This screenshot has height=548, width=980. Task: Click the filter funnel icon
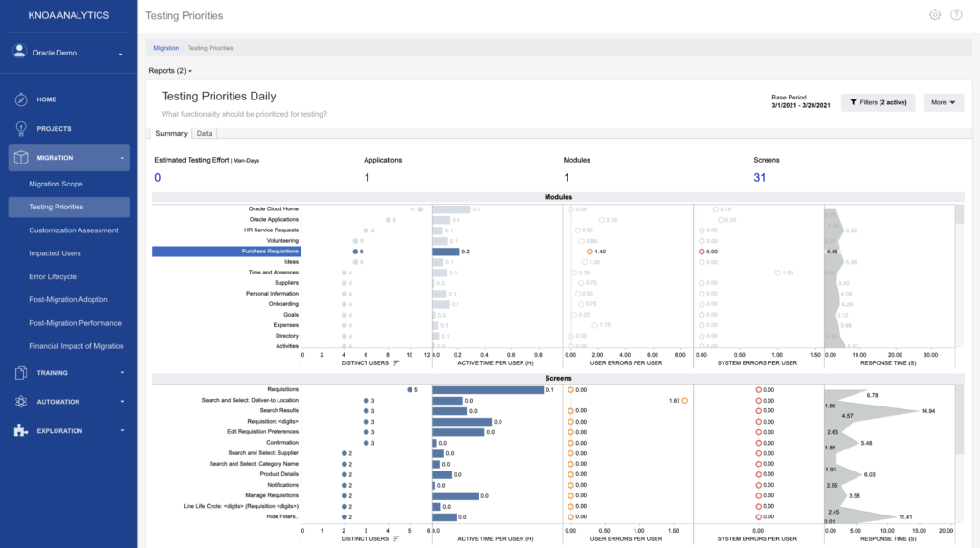pos(853,102)
